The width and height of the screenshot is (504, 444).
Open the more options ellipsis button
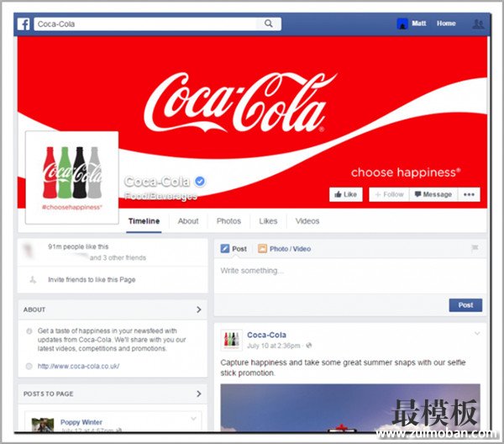[469, 194]
